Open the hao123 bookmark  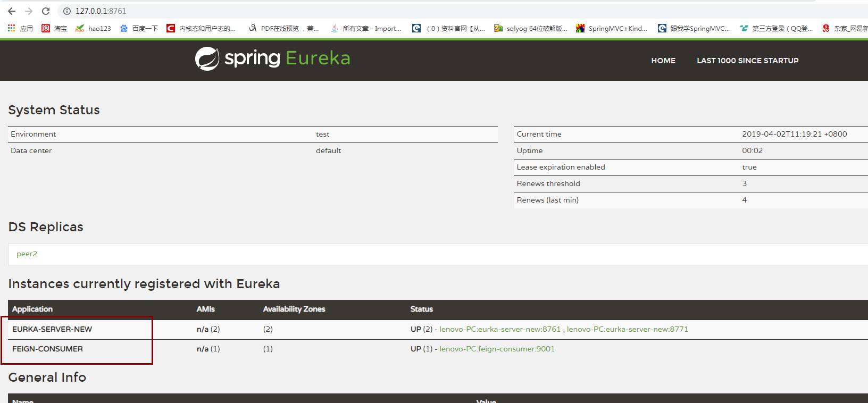tap(93, 28)
